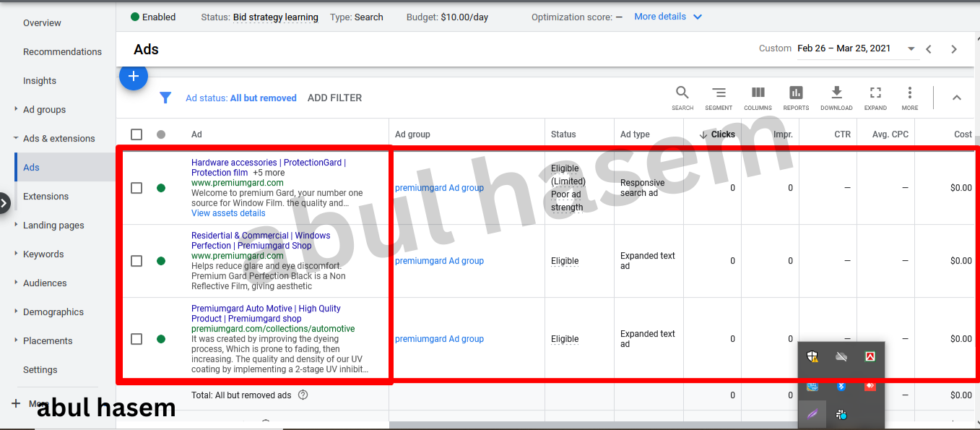Click the plus icon next to More in the sidebar
980x430 pixels.
[17, 404]
